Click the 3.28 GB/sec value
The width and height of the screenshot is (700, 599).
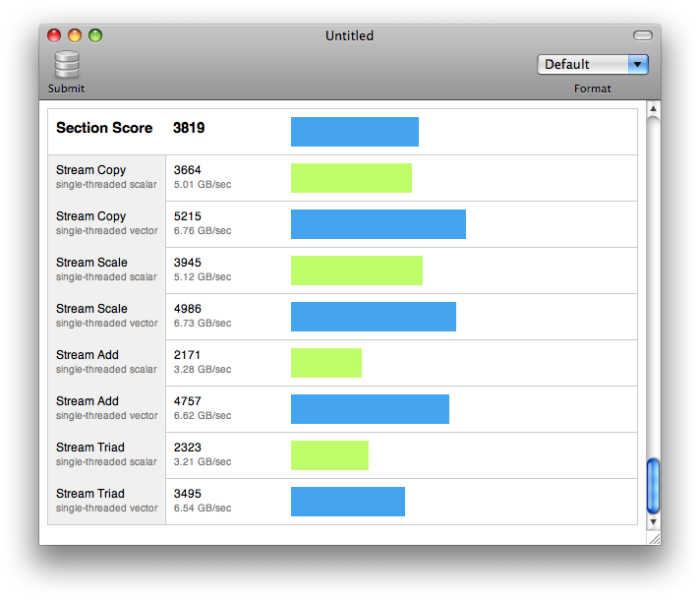coord(203,370)
